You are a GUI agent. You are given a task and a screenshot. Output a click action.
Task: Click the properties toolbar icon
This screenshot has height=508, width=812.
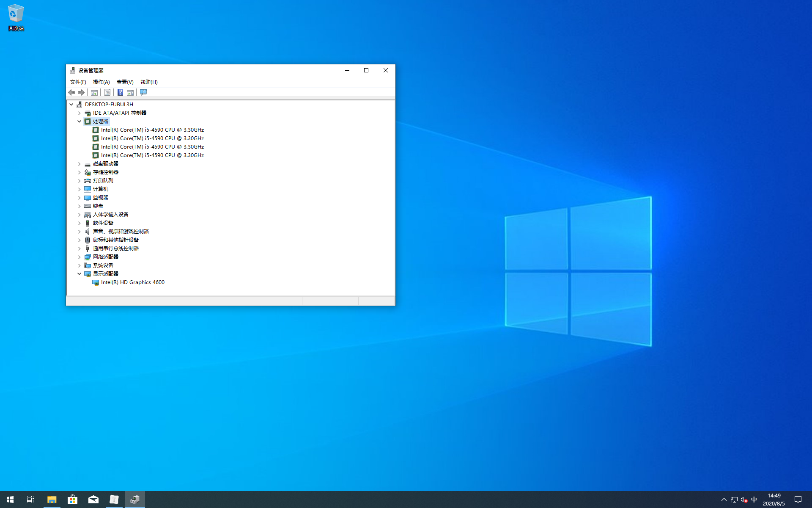107,92
